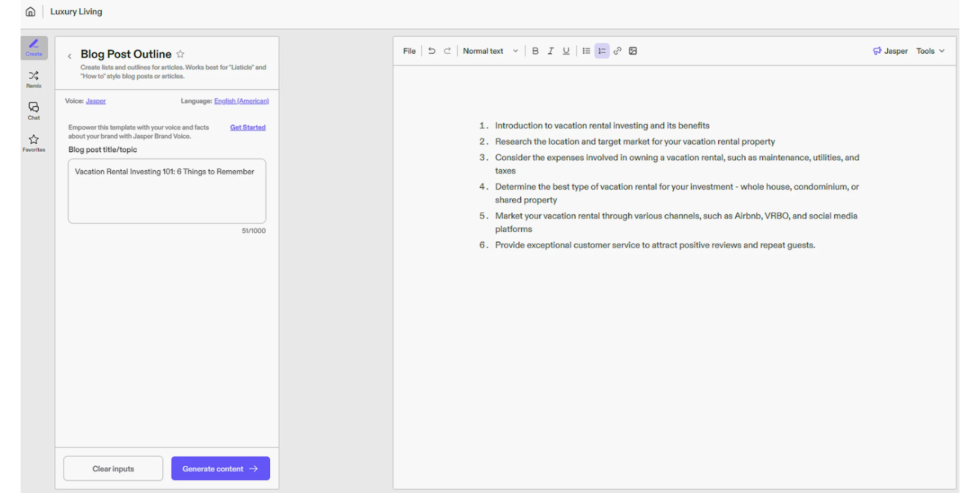Go to the Home screen
980x493 pixels.
click(x=30, y=12)
